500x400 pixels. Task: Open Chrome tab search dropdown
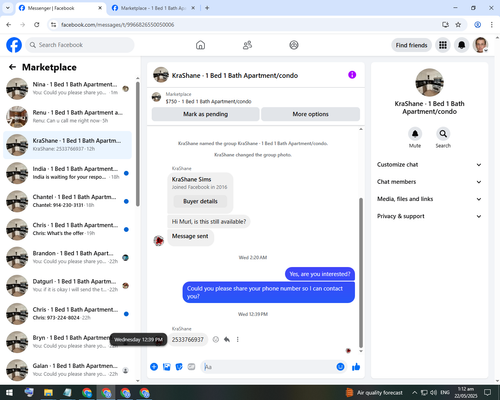(x=7, y=8)
